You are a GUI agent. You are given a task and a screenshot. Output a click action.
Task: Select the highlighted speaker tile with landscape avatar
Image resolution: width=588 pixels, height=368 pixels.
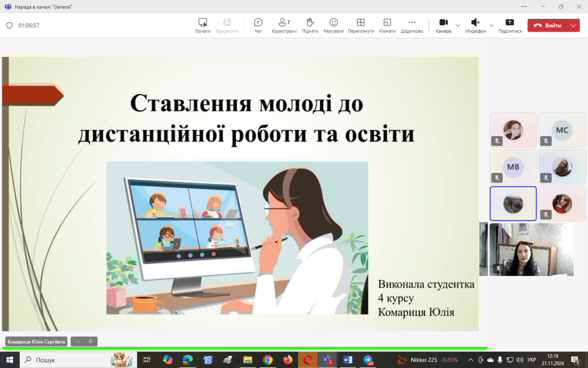(513, 203)
